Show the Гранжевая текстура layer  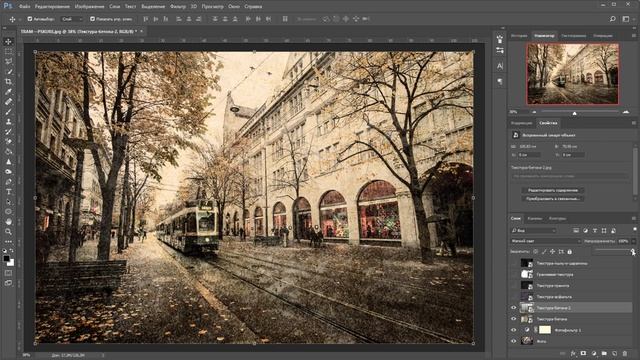point(513,275)
